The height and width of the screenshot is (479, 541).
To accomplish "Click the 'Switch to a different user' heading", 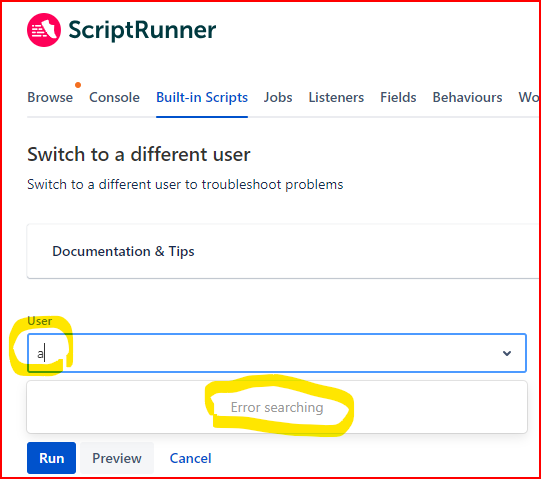I will (x=139, y=154).
